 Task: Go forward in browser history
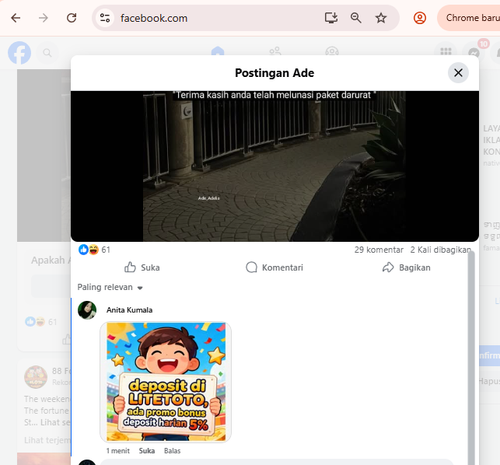[x=43, y=18]
